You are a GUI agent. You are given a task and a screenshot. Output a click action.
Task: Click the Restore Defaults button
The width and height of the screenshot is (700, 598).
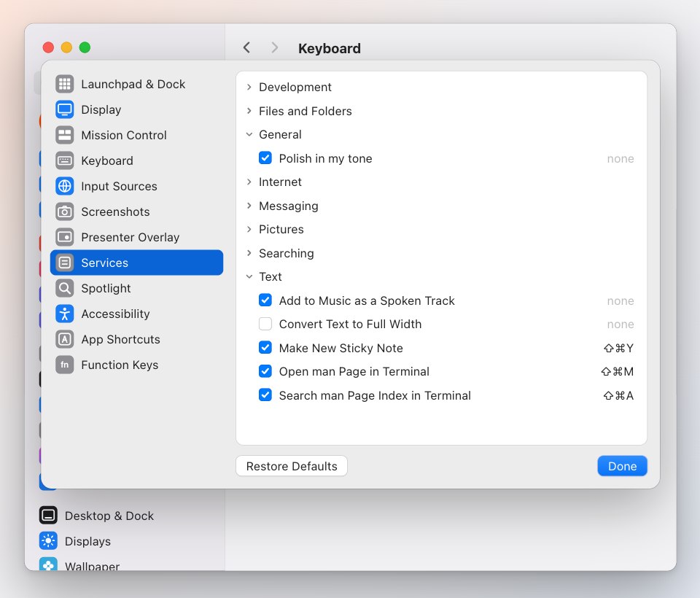(292, 466)
